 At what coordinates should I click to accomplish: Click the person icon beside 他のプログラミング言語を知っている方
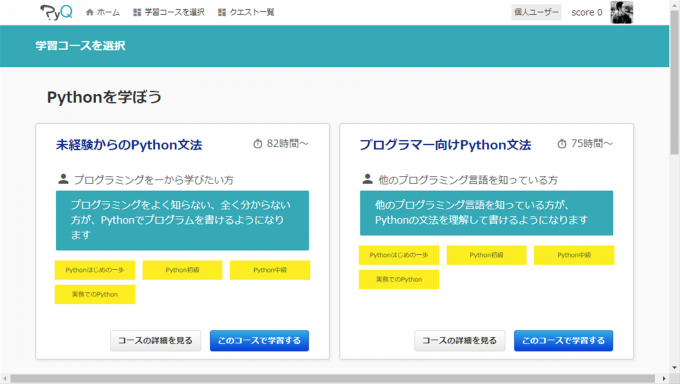click(367, 179)
